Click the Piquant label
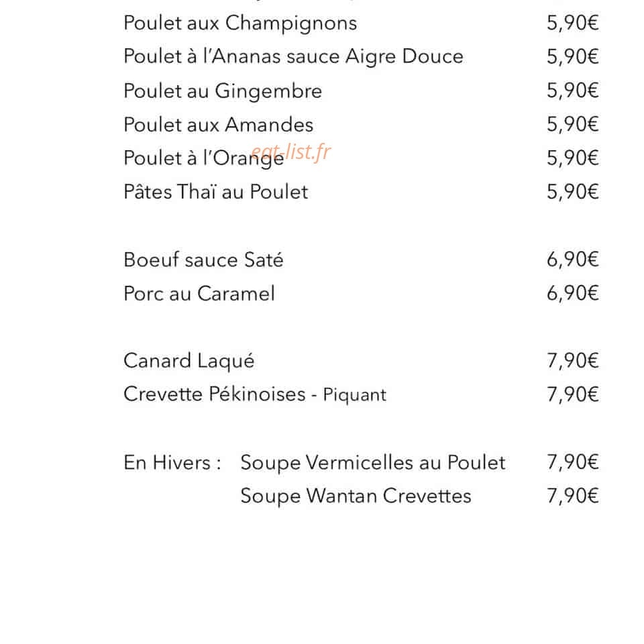Screen dimensions: 644x644 click(354, 396)
